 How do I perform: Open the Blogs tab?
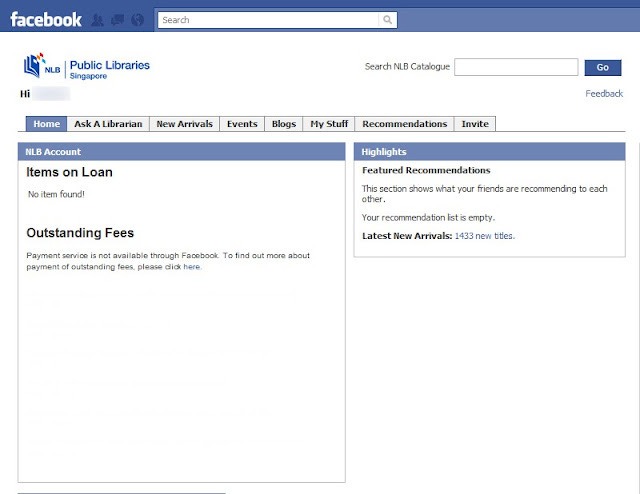tap(284, 124)
